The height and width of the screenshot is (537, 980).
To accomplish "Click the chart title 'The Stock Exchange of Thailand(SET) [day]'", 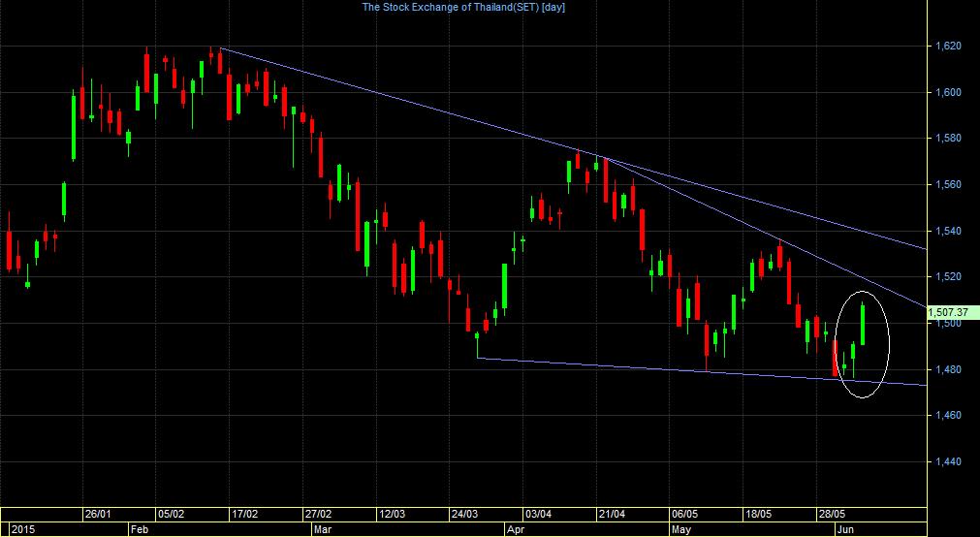I will (463, 8).
